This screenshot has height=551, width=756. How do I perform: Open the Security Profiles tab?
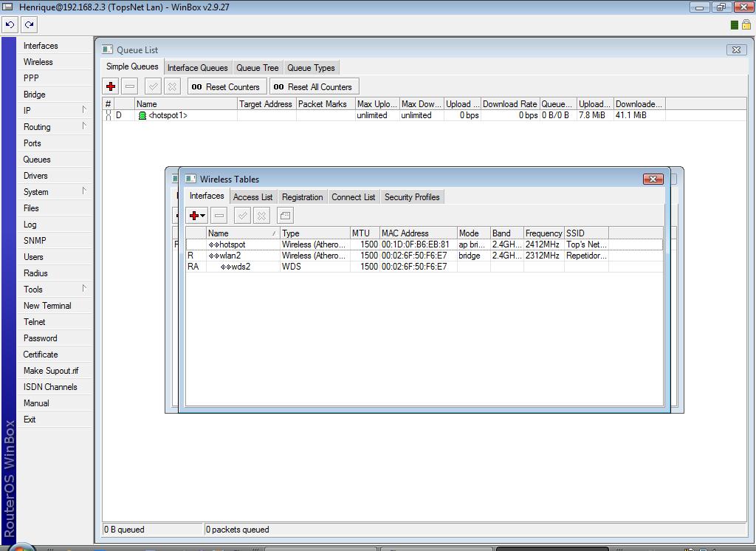[x=412, y=197]
